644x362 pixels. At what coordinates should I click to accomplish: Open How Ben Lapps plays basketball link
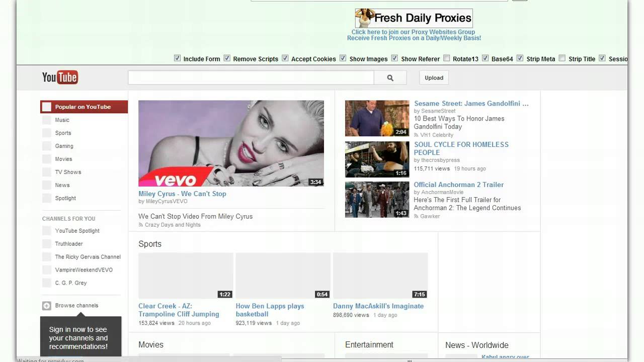pos(270,310)
